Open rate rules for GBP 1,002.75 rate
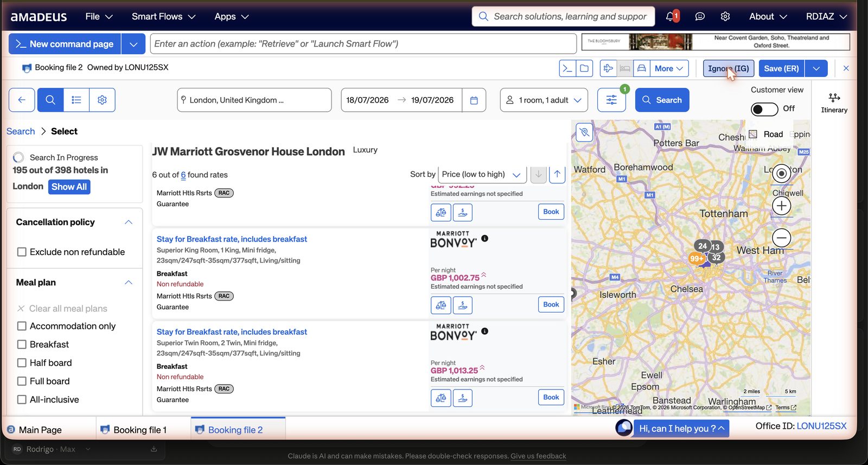Viewport: 868px width, 465px height. 441,305
